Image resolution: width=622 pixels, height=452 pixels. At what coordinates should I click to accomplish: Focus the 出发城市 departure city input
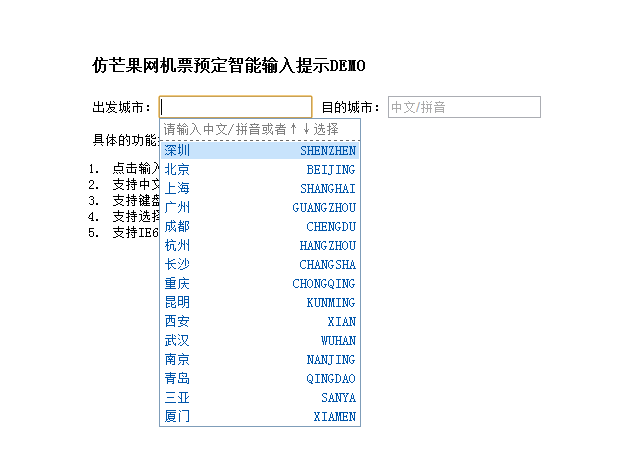(235, 107)
